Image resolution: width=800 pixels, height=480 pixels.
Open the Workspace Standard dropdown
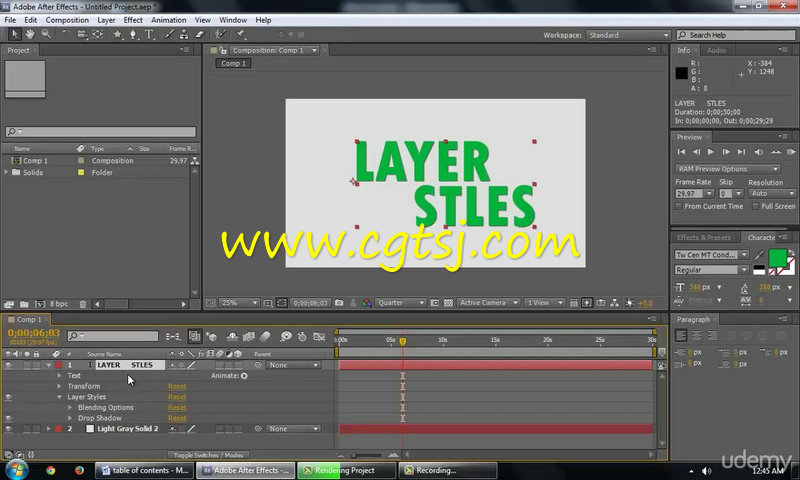coord(628,35)
